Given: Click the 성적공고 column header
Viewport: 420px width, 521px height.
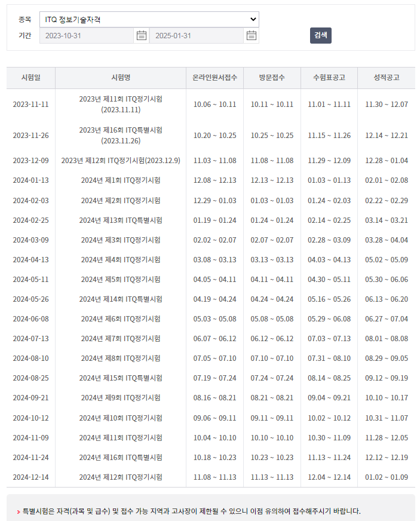Looking at the screenshot, I should point(387,78).
